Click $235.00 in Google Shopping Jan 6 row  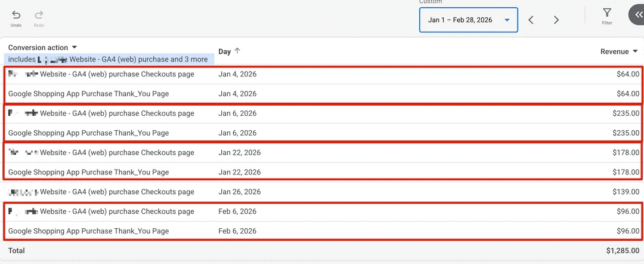(x=626, y=133)
